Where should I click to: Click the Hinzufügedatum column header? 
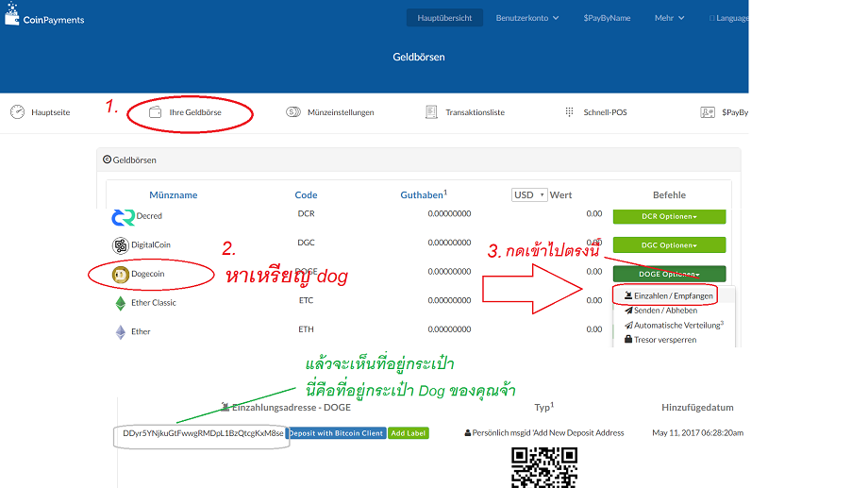[x=697, y=408]
